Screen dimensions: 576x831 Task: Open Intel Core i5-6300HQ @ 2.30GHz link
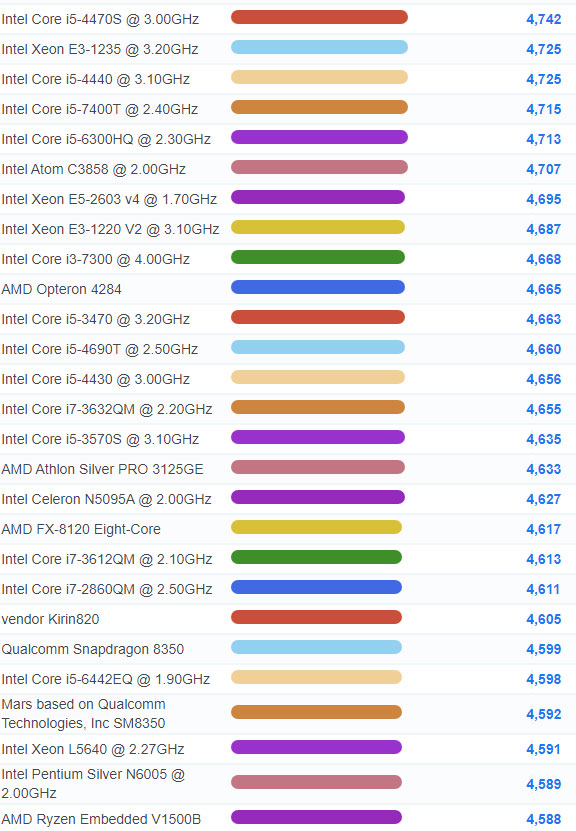pos(106,139)
